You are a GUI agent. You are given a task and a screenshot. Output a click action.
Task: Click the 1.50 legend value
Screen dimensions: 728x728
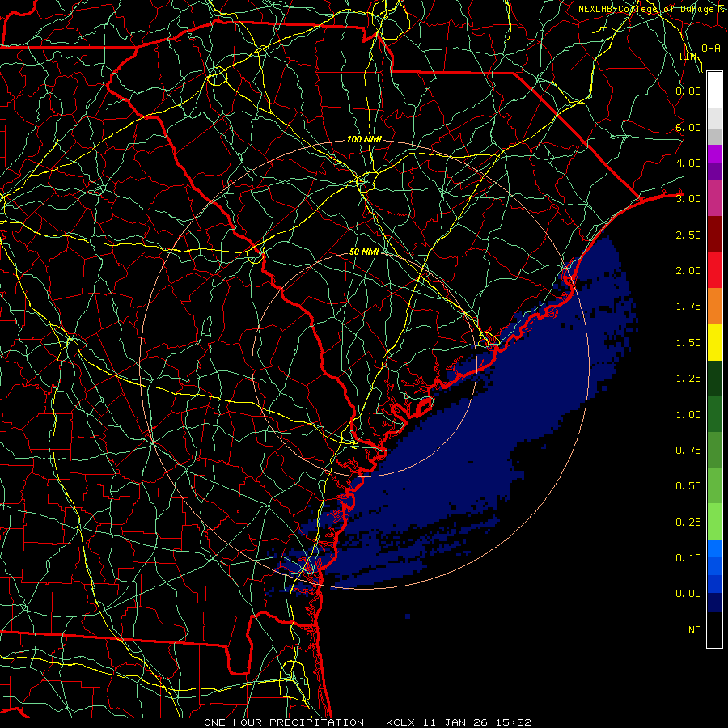click(688, 343)
